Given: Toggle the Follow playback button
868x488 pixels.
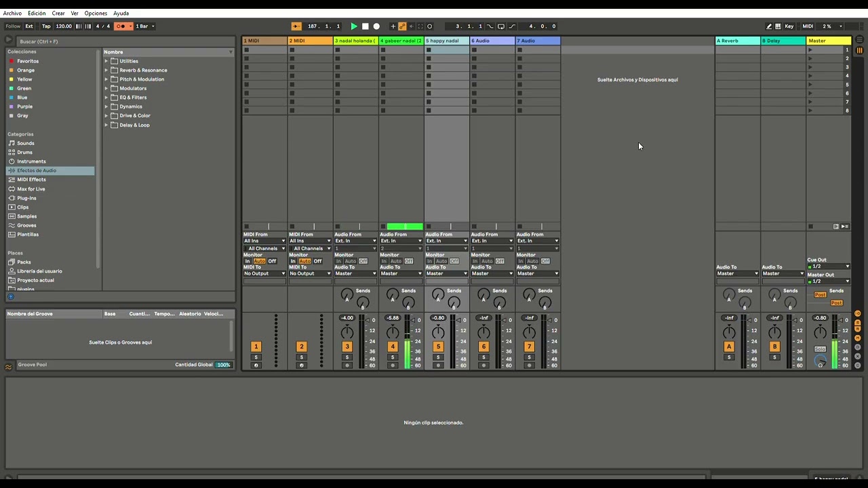Looking at the screenshot, I should pyautogui.click(x=12, y=26).
